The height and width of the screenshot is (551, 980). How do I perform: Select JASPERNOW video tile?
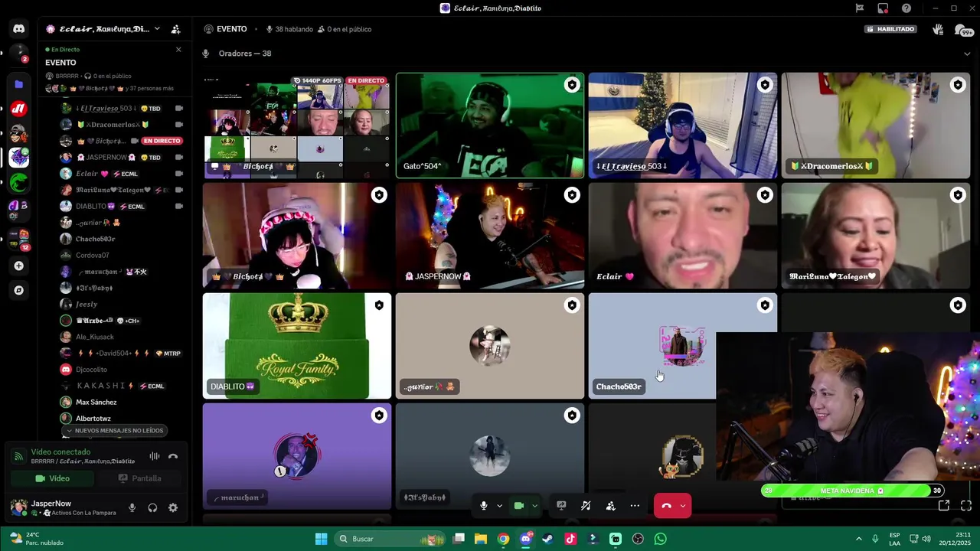(x=490, y=236)
